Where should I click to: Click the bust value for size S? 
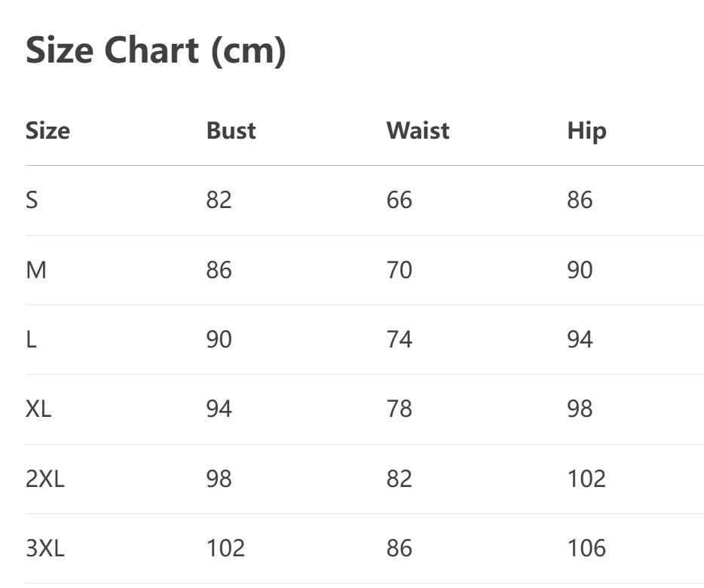coord(219,200)
